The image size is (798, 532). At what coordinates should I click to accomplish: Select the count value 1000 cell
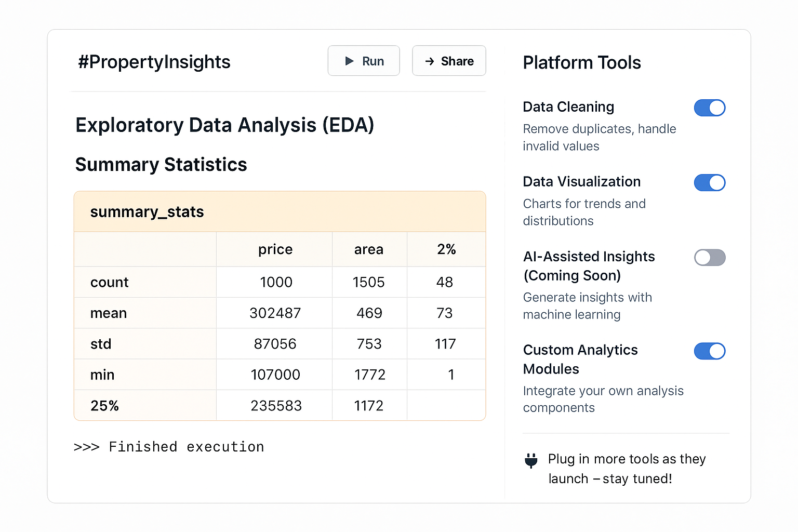coord(275,282)
